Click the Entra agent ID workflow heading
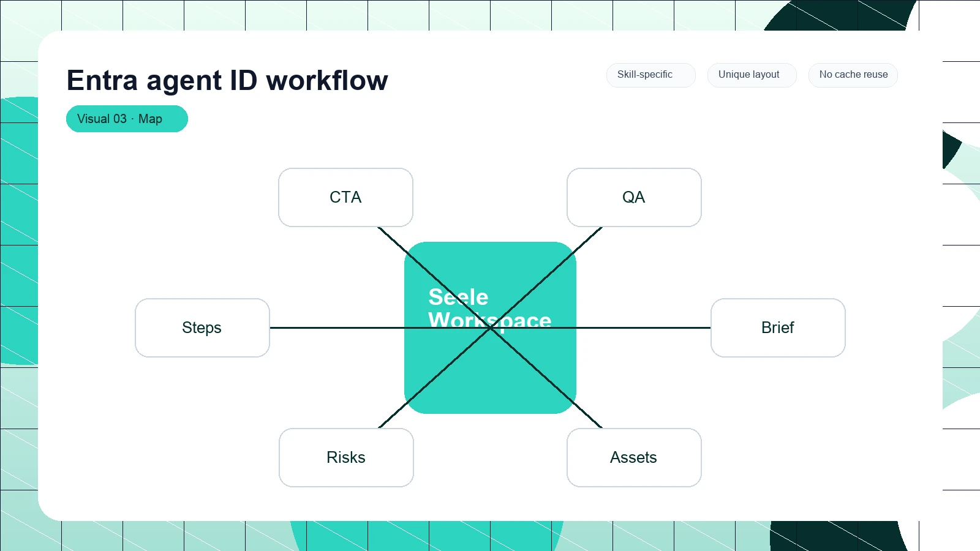This screenshot has width=980, height=551. tap(227, 80)
